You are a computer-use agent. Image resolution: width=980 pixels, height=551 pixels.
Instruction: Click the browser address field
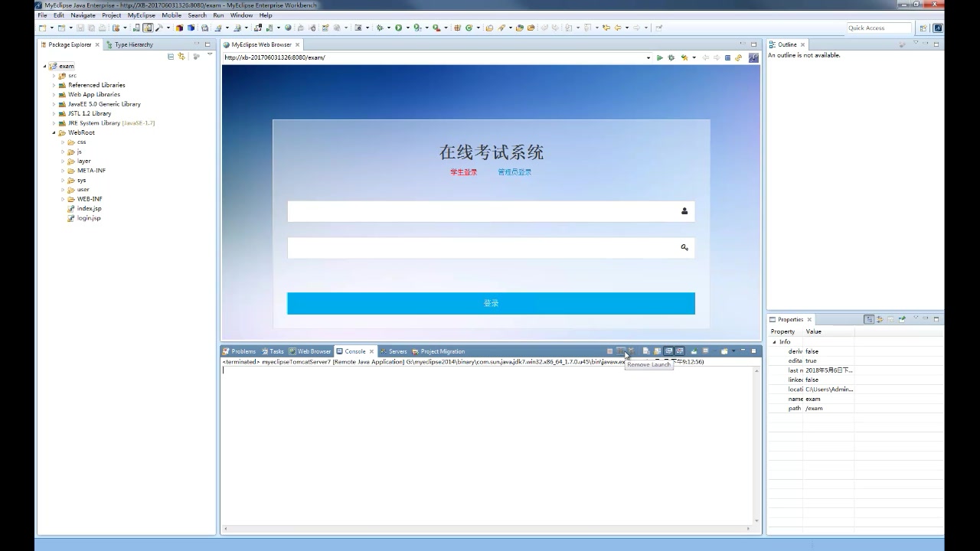(x=433, y=57)
